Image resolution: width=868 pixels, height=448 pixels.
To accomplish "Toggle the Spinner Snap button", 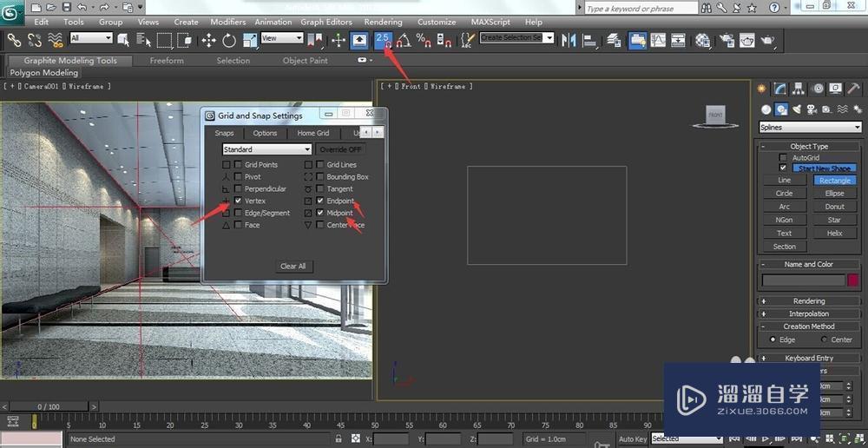I will (x=444, y=40).
